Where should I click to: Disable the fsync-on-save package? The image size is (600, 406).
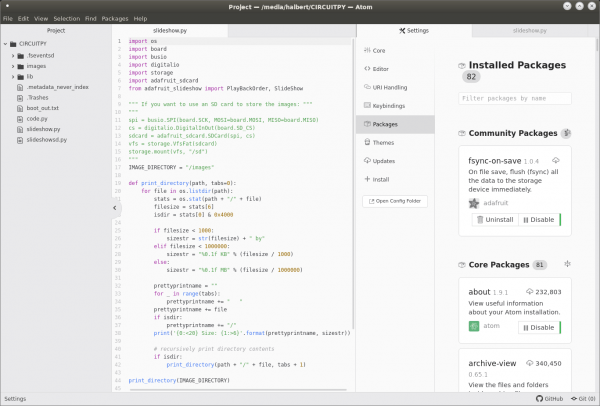(539, 220)
